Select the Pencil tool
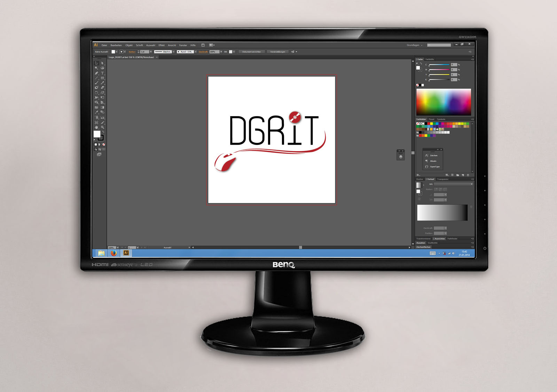 [x=102, y=83]
